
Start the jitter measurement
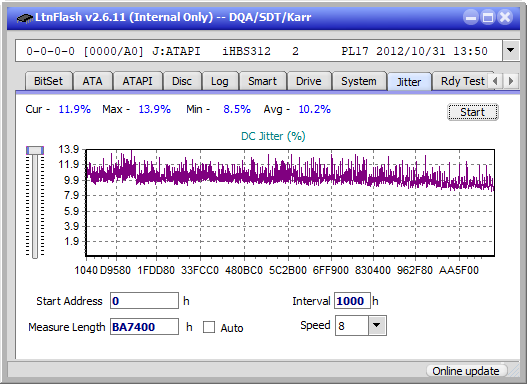pos(473,112)
